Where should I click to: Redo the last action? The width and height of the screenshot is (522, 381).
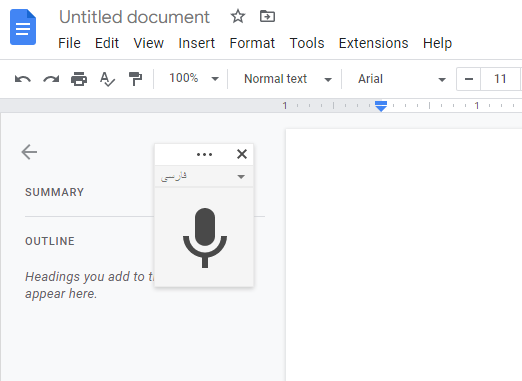tap(51, 79)
